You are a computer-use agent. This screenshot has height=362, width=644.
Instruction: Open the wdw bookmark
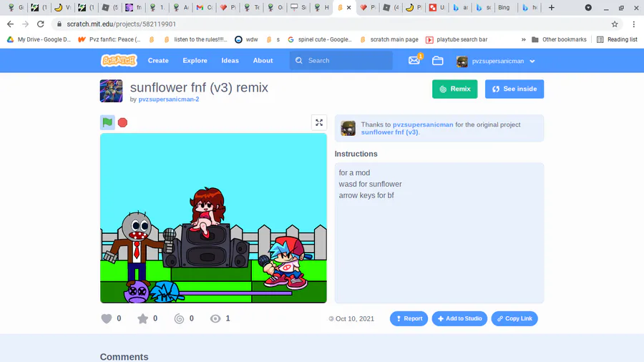coord(246,39)
